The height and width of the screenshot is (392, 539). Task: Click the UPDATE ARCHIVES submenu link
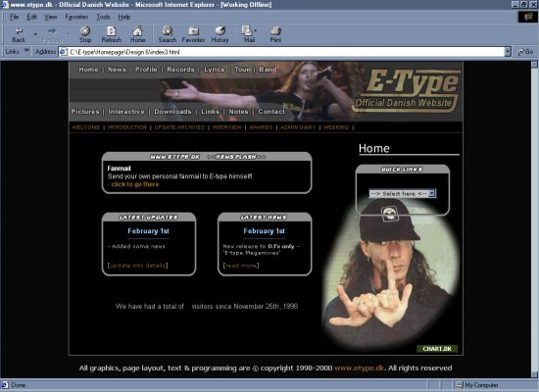tap(179, 127)
